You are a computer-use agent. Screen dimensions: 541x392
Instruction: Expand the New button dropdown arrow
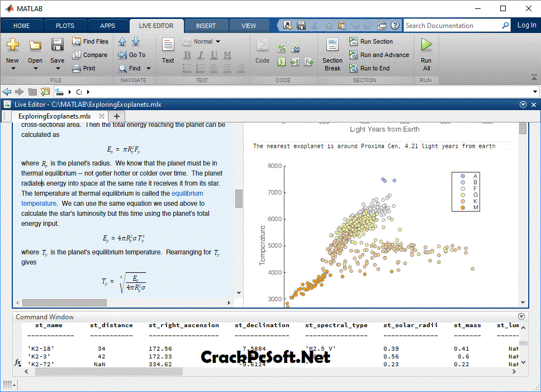click(x=13, y=69)
